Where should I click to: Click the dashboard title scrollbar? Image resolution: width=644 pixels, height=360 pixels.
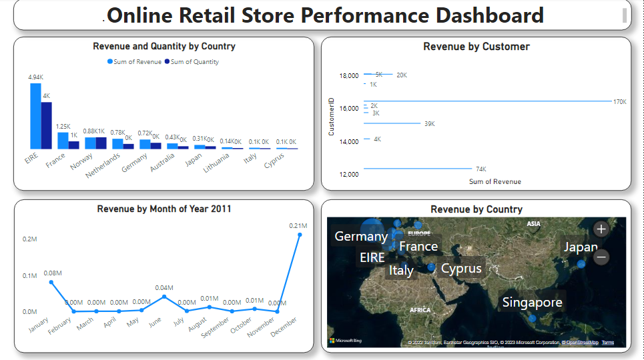pyautogui.click(x=625, y=15)
